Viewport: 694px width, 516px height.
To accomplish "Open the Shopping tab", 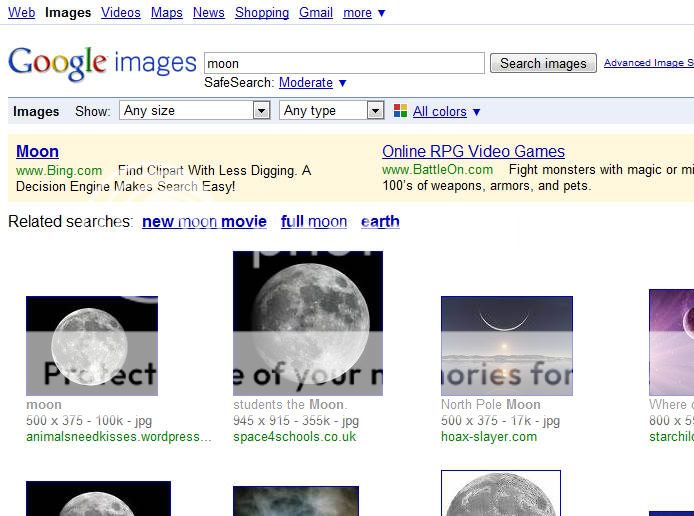I will point(262,12).
